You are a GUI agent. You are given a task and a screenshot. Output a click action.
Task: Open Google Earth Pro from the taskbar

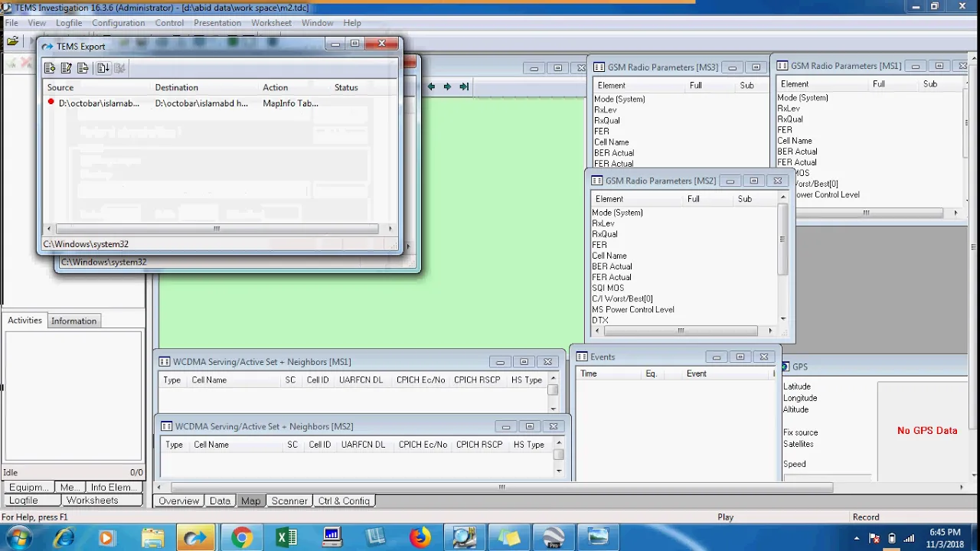(553, 537)
